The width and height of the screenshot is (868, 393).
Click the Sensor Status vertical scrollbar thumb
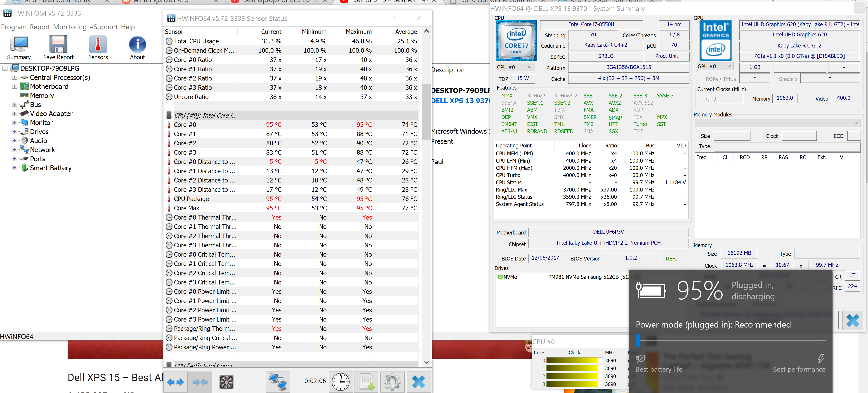[426, 112]
